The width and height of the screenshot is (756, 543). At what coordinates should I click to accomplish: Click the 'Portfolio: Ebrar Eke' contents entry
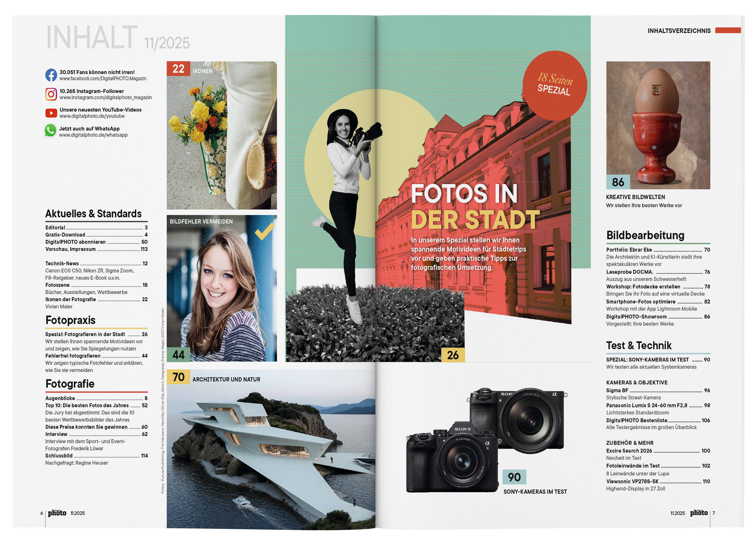click(x=629, y=250)
